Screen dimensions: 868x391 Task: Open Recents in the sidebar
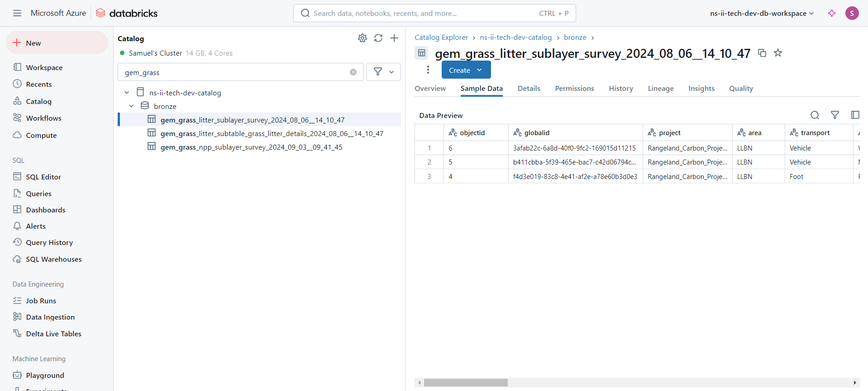(39, 84)
